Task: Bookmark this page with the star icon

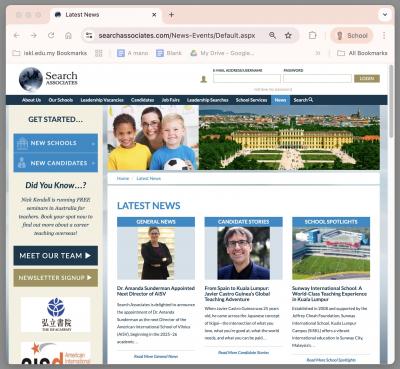Action: (288, 35)
